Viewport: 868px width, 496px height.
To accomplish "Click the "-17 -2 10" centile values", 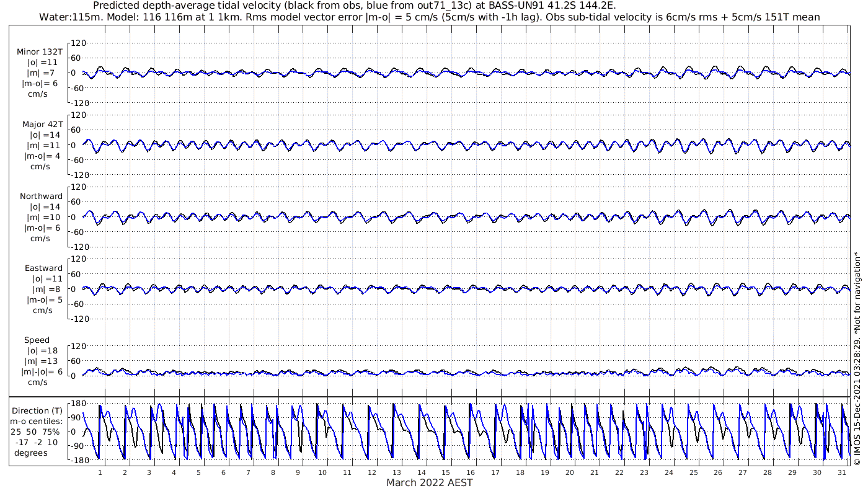I will tap(35, 442).
